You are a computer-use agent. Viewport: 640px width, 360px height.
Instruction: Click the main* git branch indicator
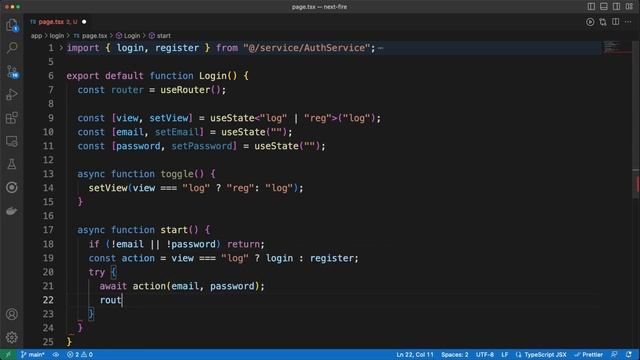pyautogui.click(x=33, y=354)
